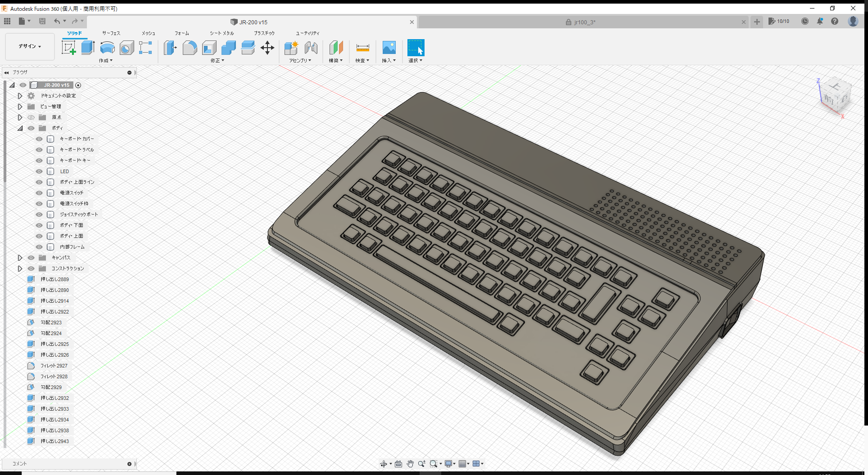The image size is (868, 475).
Task: Hide the LED body in the browser
Action: [x=39, y=171]
